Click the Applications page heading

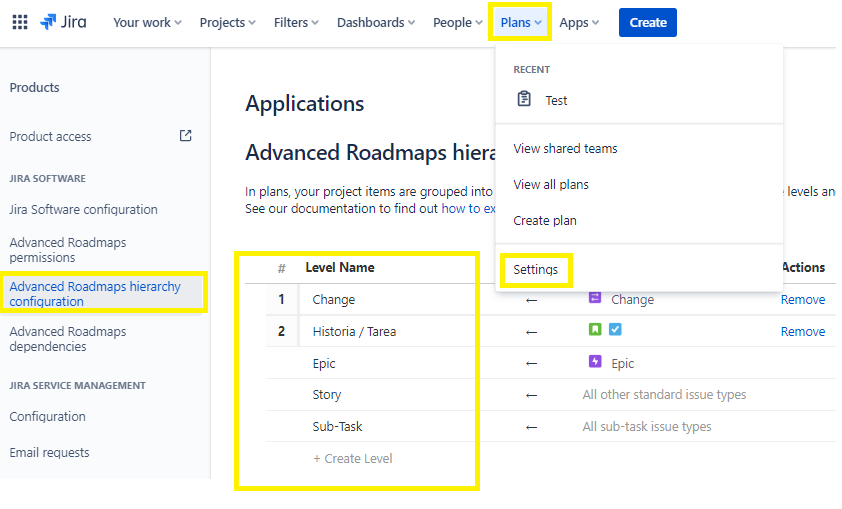(x=304, y=104)
